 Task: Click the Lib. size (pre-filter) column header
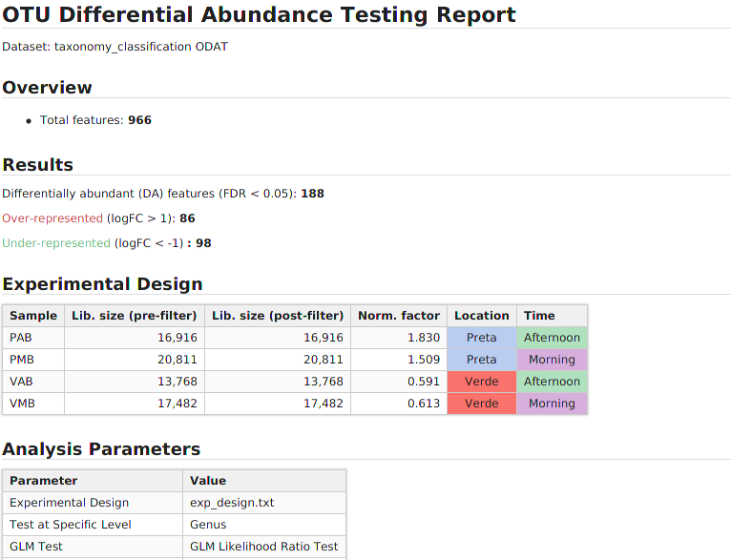[x=135, y=316]
